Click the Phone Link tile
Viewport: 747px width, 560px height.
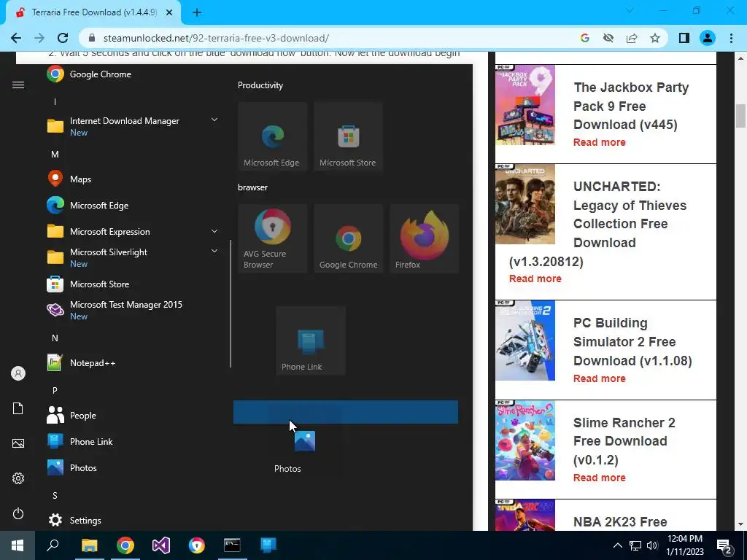(311, 341)
